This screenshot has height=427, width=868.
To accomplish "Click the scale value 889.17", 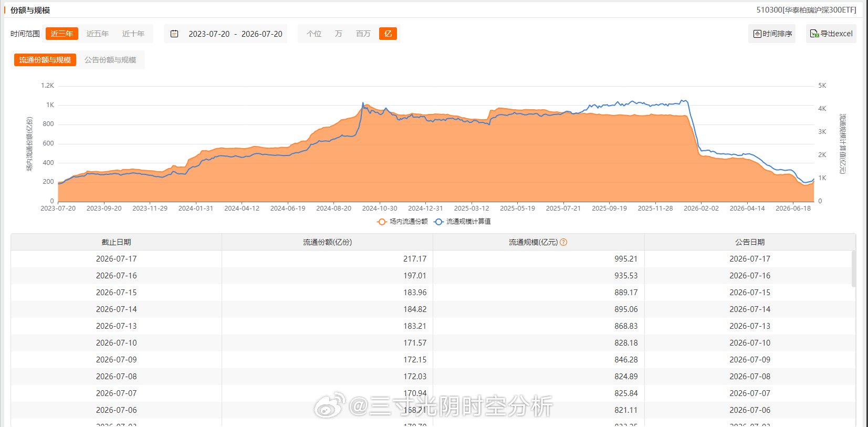I will 626,293.
